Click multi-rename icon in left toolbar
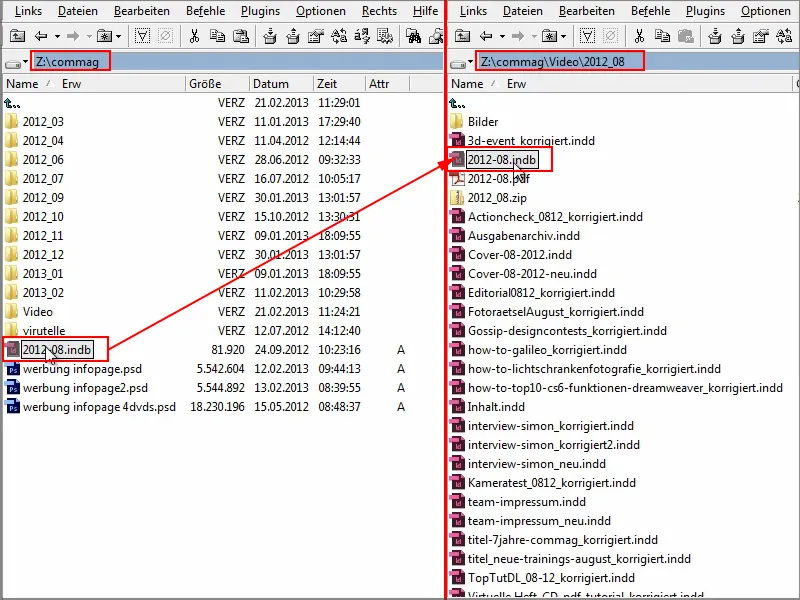The width and height of the screenshot is (800, 600). click(339, 36)
